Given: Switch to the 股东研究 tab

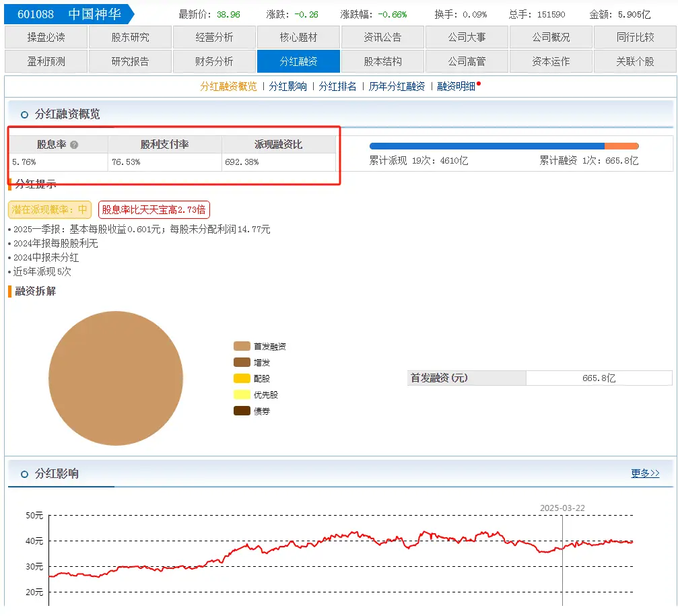Looking at the screenshot, I should tap(130, 37).
